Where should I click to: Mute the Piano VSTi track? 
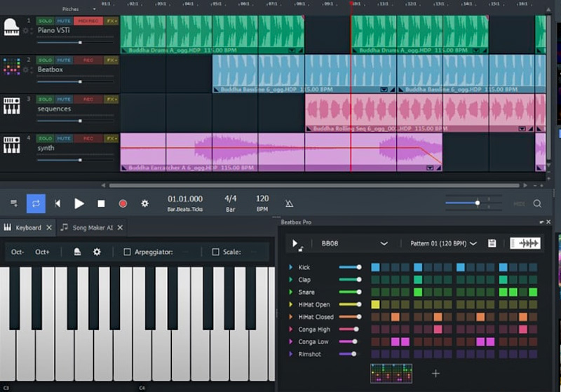(x=64, y=21)
